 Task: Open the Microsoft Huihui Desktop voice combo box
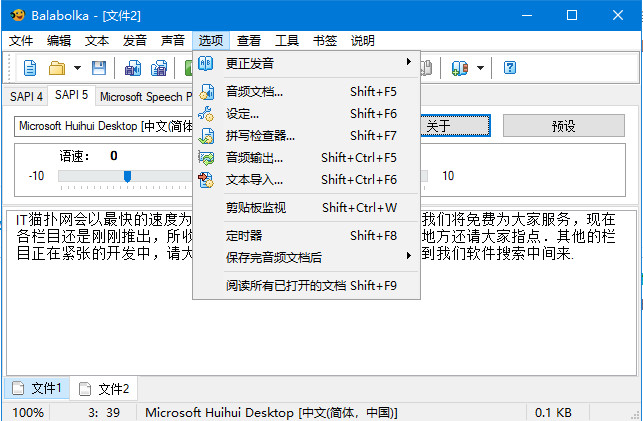pyautogui.click(x=104, y=126)
